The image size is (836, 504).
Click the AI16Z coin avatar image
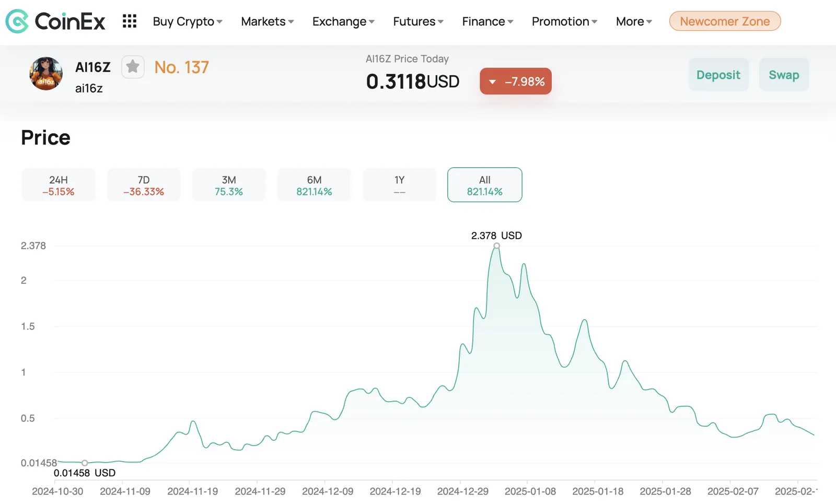(46, 74)
